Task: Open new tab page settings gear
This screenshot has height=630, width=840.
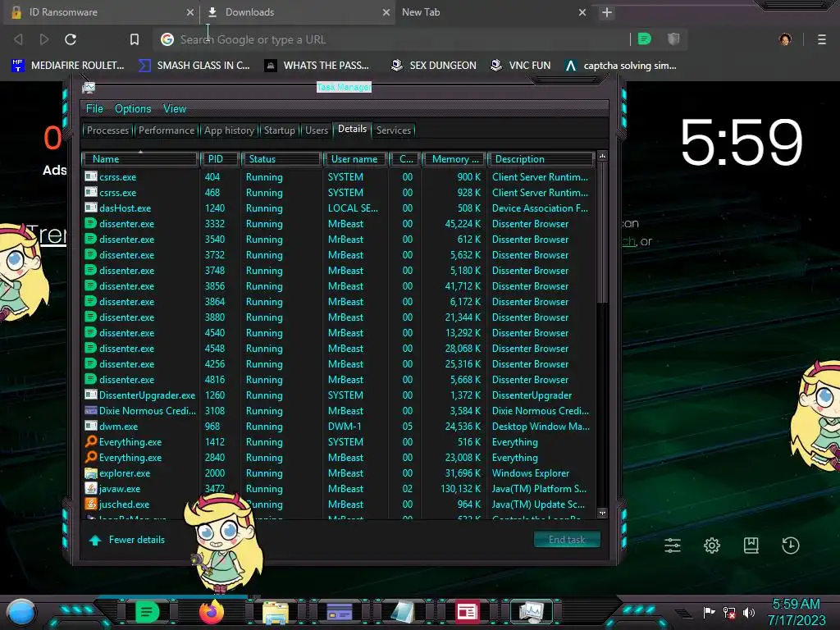Action: coord(711,546)
